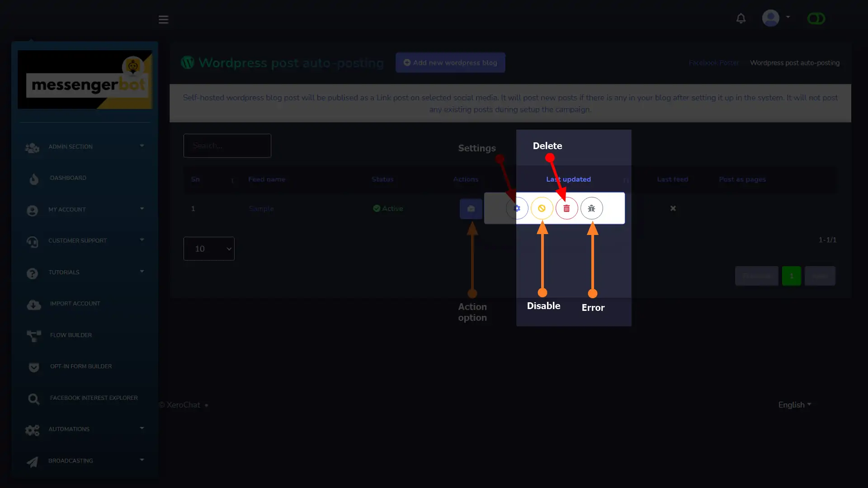Click the Error action icon

[591, 208]
